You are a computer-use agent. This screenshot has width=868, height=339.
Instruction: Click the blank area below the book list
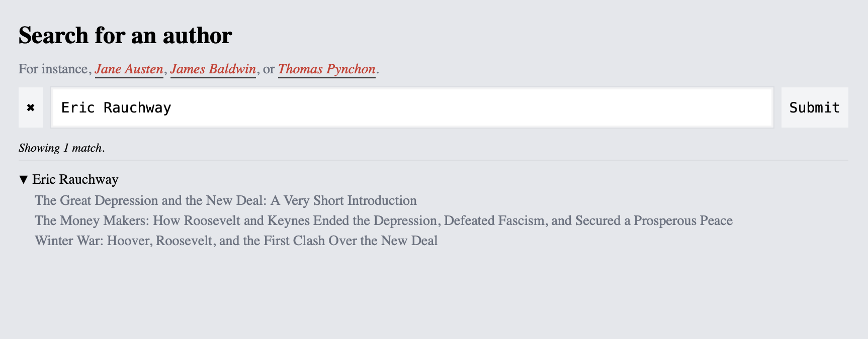click(433, 294)
